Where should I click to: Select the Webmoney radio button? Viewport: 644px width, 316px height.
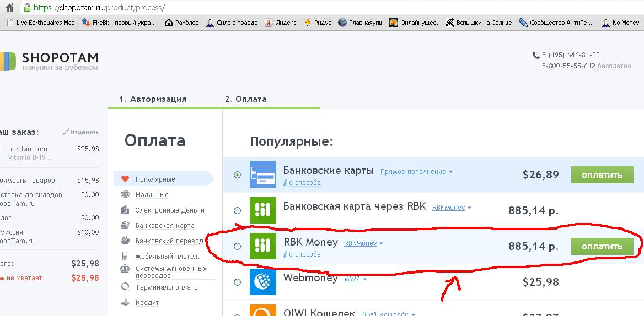[238, 282]
